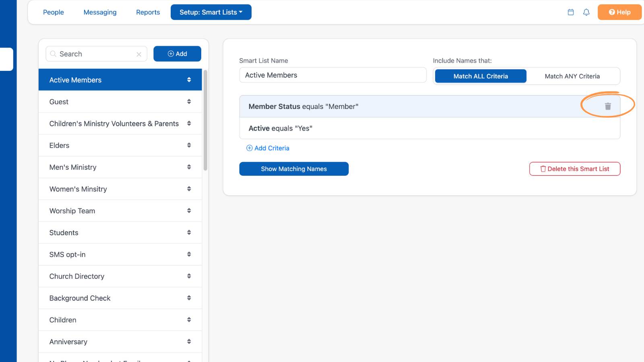Click the sort handle on Active Members row
Image resolution: width=644 pixels, height=362 pixels.
click(x=189, y=80)
